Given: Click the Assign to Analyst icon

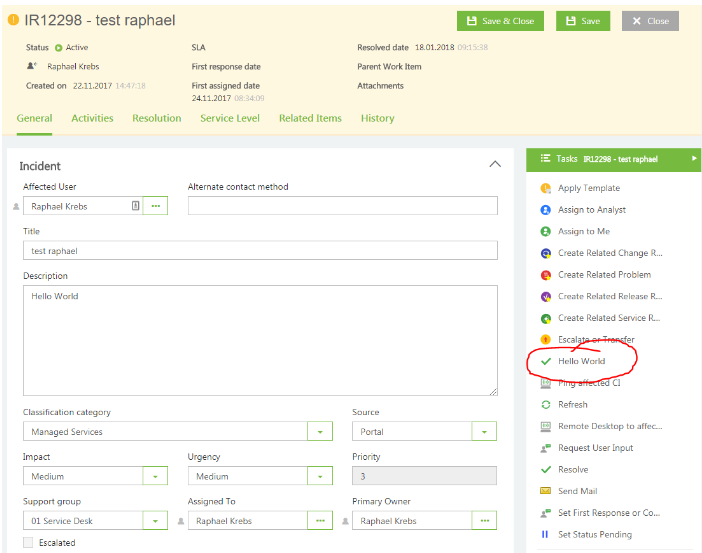Looking at the screenshot, I should [545, 210].
